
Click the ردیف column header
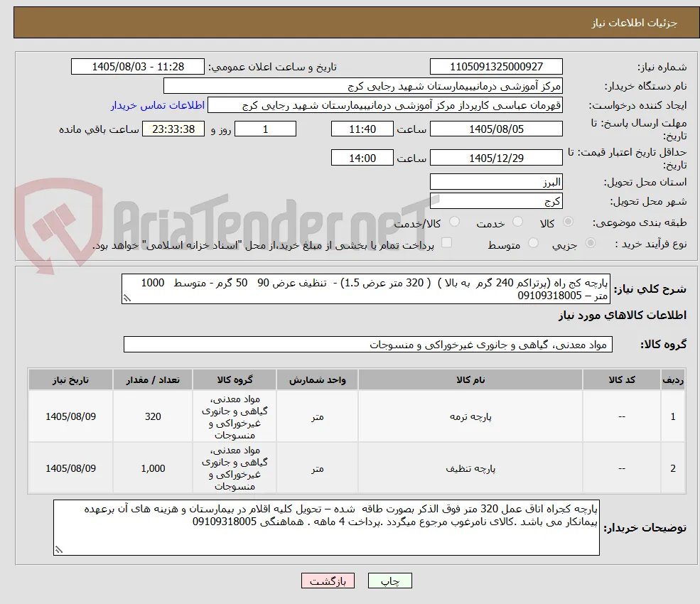(673, 380)
